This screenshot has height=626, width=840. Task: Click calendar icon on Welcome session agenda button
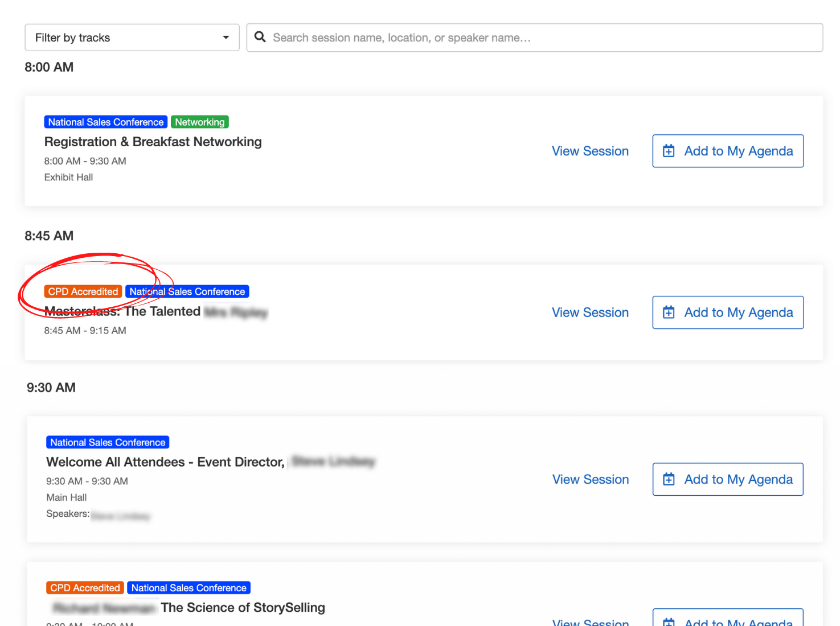669,480
